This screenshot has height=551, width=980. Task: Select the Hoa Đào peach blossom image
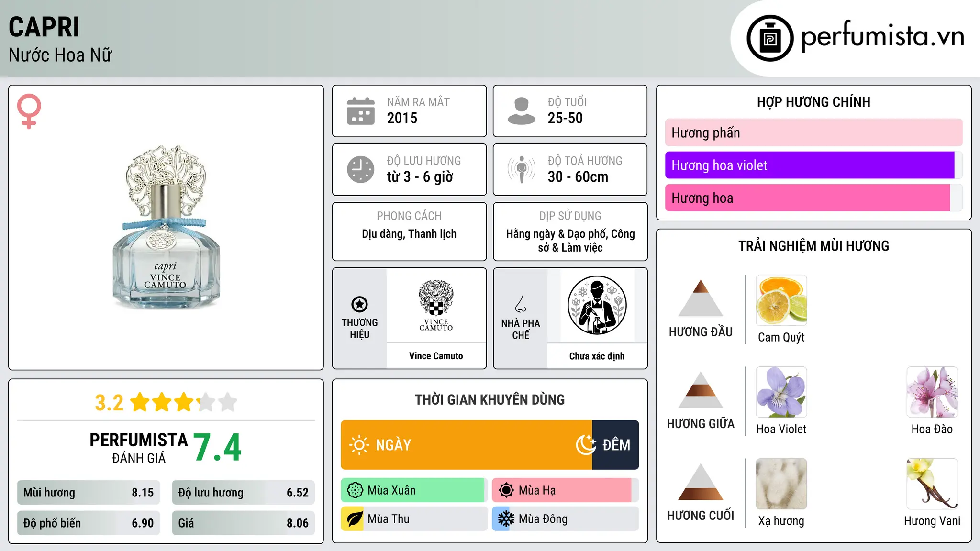tap(932, 392)
